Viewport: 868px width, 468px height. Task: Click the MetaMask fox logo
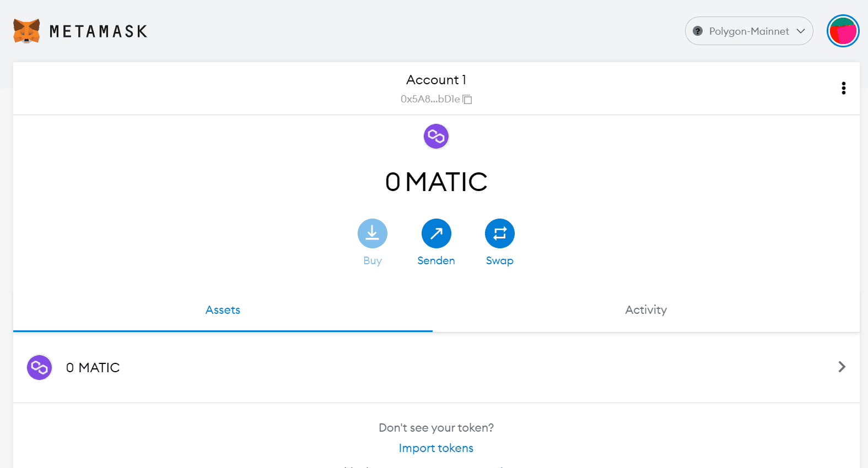coord(26,31)
